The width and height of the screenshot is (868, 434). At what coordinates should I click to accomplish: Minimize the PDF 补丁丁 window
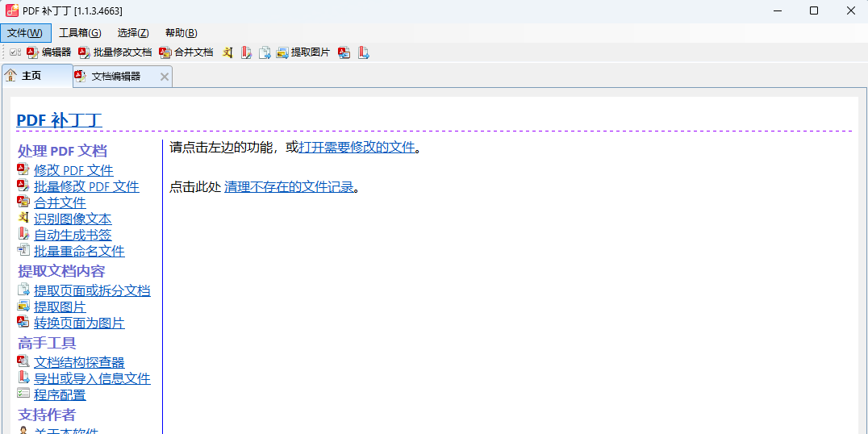(x=777, y=11)
